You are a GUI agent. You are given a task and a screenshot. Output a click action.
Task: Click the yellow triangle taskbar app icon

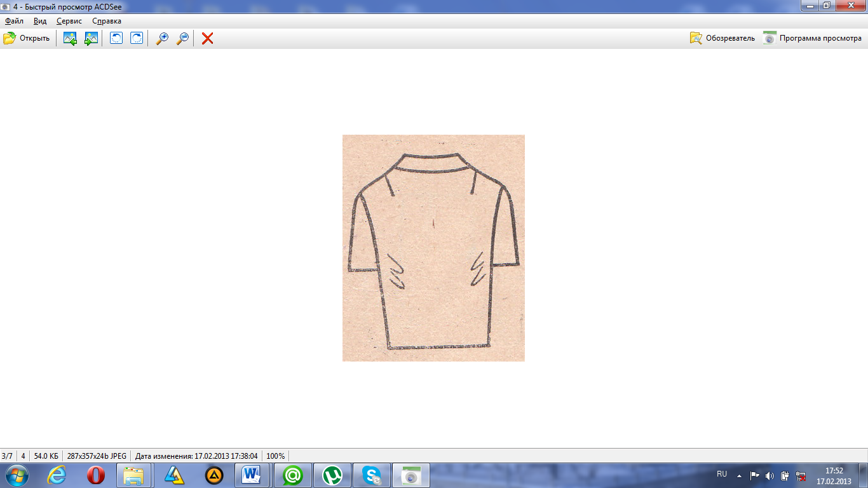click(x=173, y=475)
